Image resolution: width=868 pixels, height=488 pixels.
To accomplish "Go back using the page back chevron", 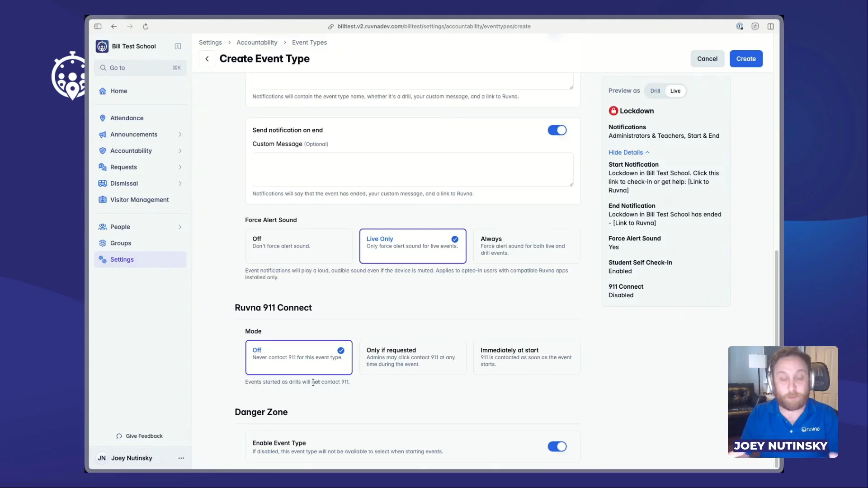I will click(x=207, y=59).
